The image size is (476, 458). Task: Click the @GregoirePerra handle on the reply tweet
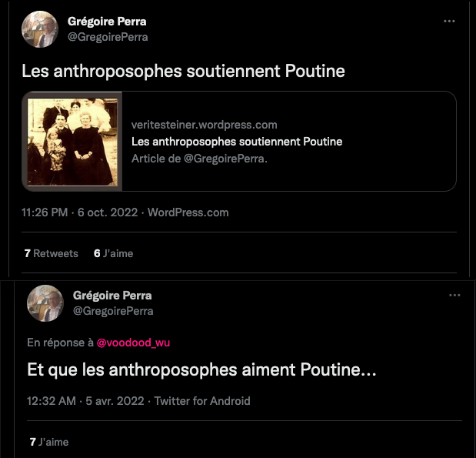click(113, 311)
